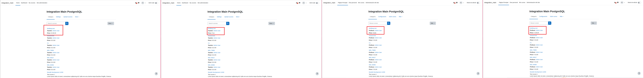Open help question-mark button in second panel
644x78 pixels.
click(317, 74)
